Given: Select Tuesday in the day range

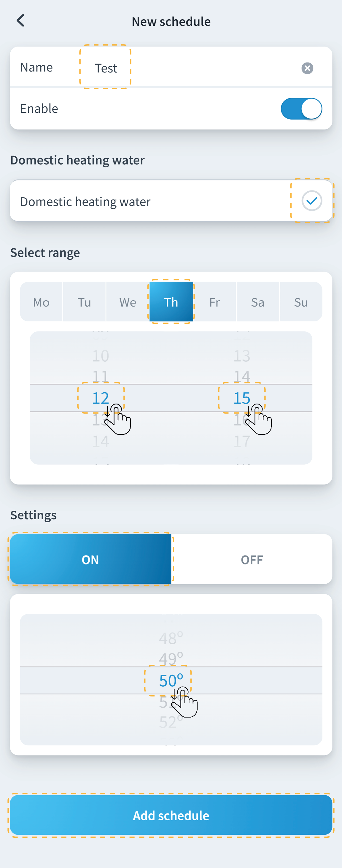Looking at the screenshot, I should pos(84,302).
